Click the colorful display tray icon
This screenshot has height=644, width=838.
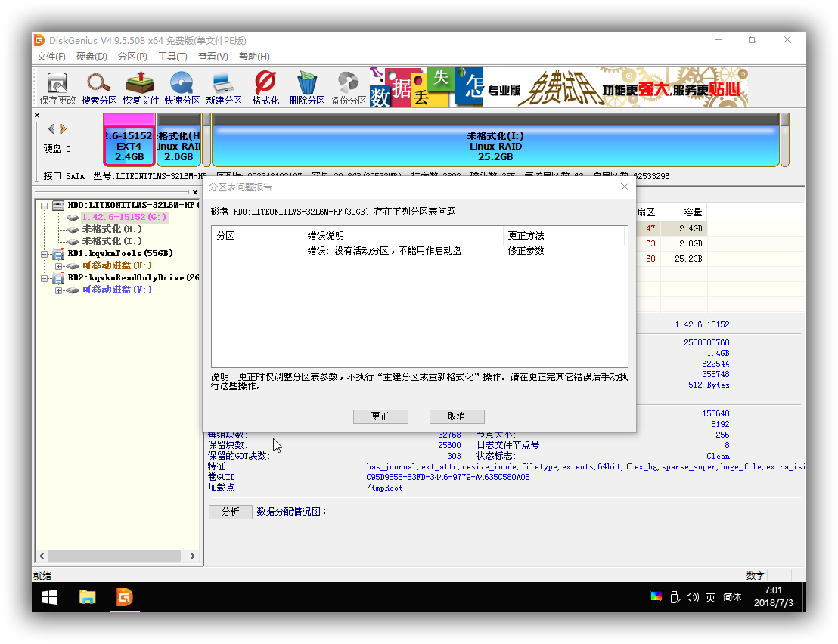[x=656, y=596]
